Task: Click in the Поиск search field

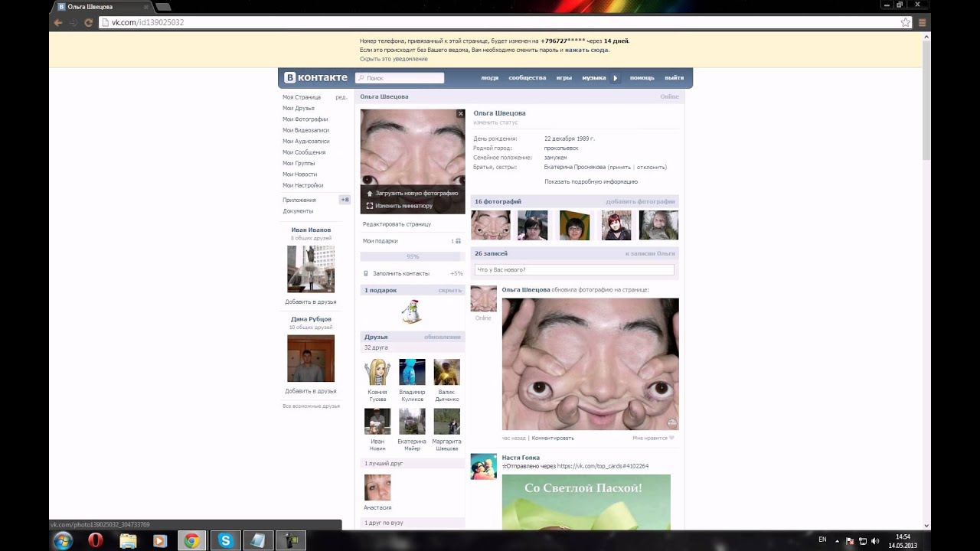Action: click(x=400, y=78)
